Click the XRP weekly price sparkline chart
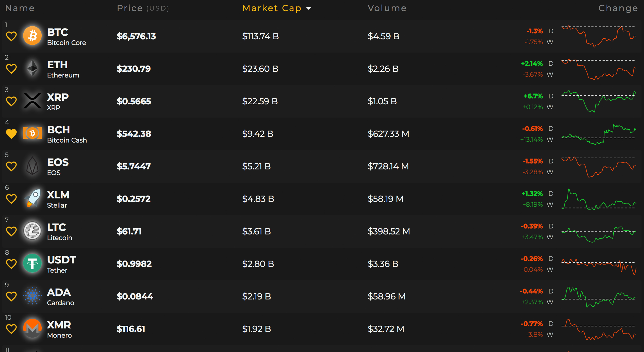 point(599,101)
